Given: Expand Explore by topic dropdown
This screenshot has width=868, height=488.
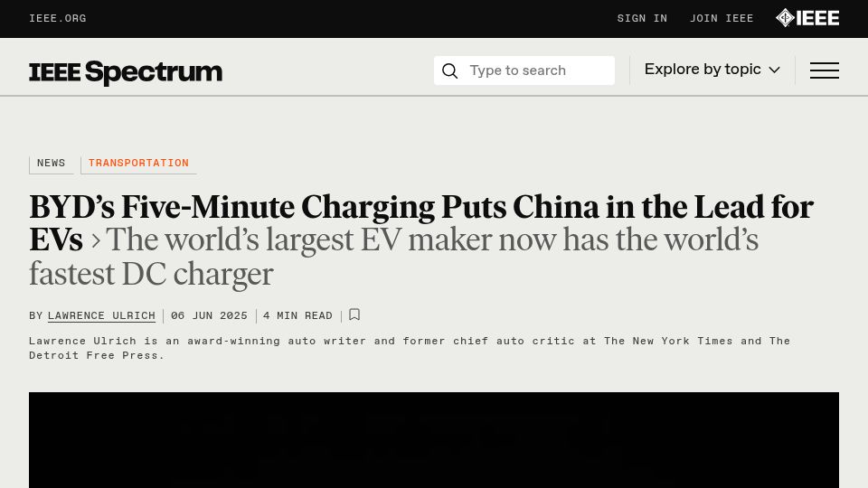Looking at the screenshot, I should click(712, 70).
